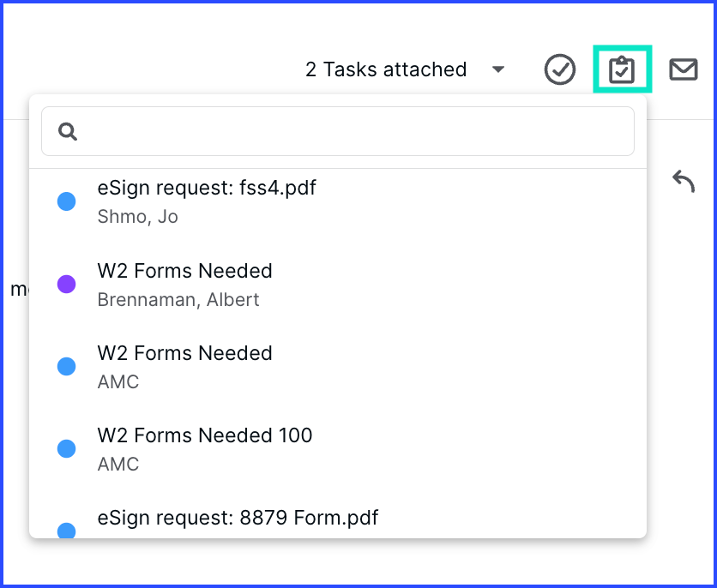Expand the 2 Tasks attached dropdown arrow
Viewport: 717px width, 588px height.
tap(498, 69)
